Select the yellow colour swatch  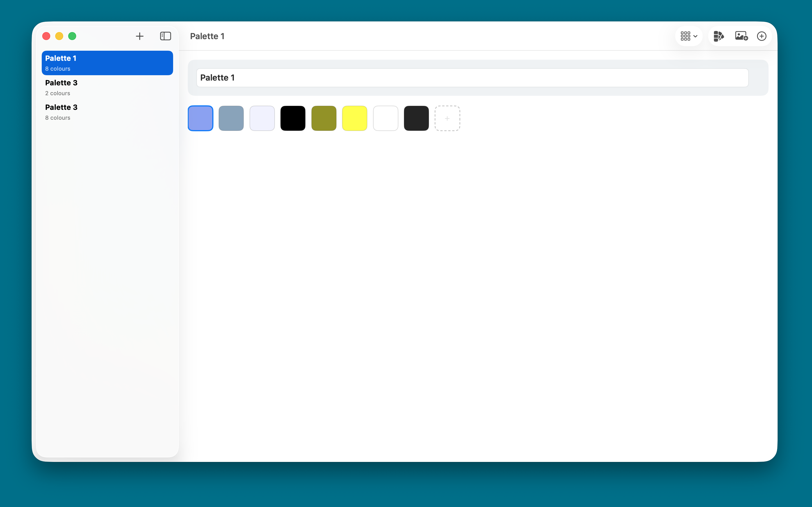tap(354, 118)
